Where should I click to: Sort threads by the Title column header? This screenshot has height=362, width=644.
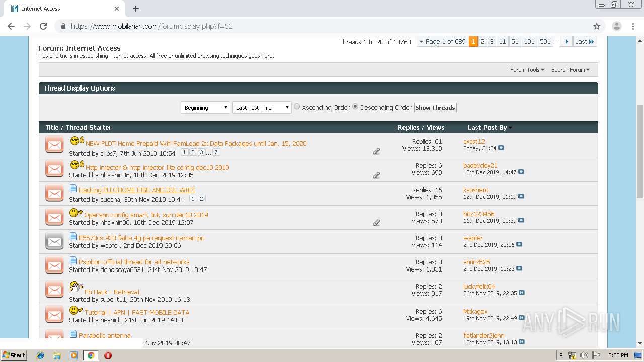[x=52, y=128]
